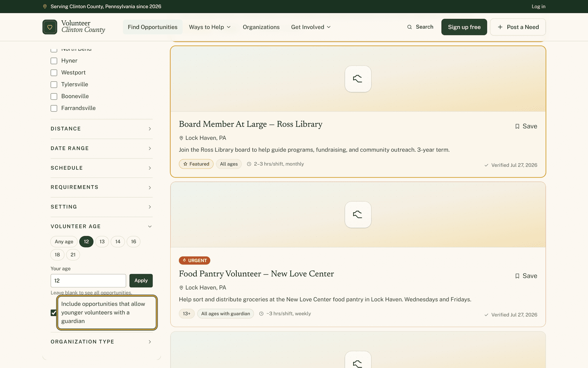Toggle the age 12 chip
The width and height of the screenshot is (588, 368).
86,242
